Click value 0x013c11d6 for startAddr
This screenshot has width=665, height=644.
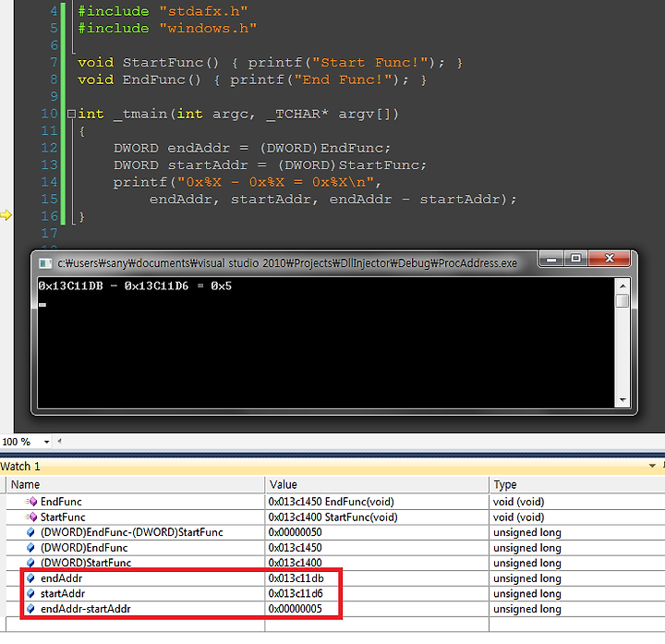pos(296,593)
